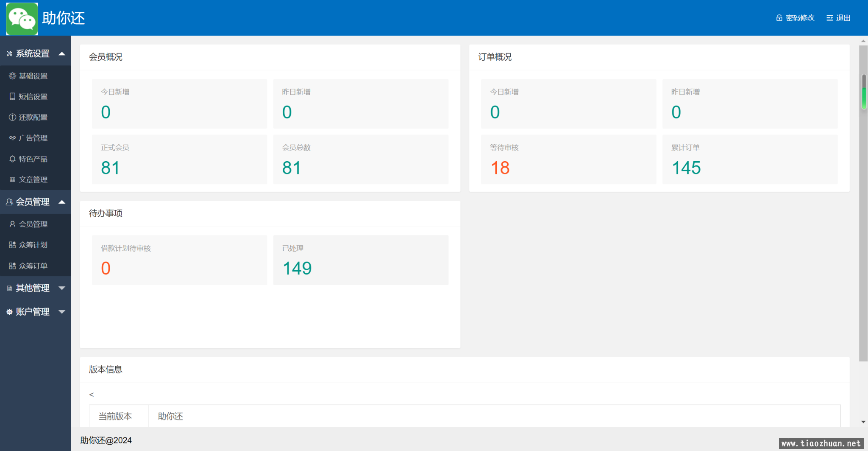Click the page scrollbar up arrow
Viewport: 868px width, 451px height.
pos(863,41)
